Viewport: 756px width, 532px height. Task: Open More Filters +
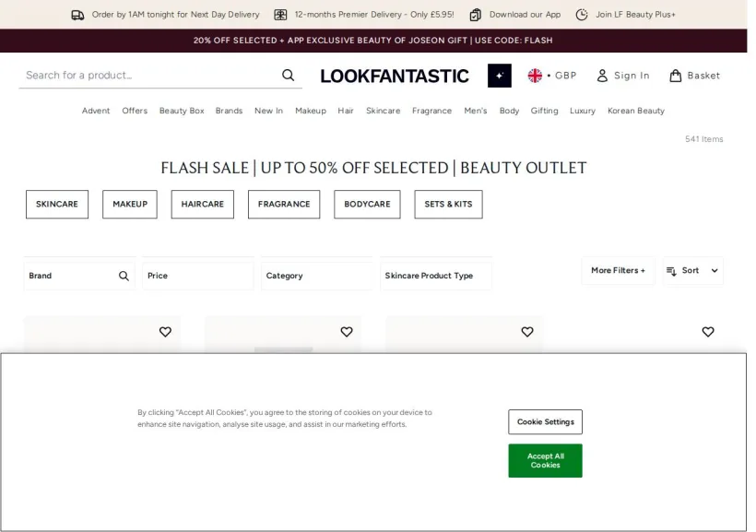tap(618, 270)
